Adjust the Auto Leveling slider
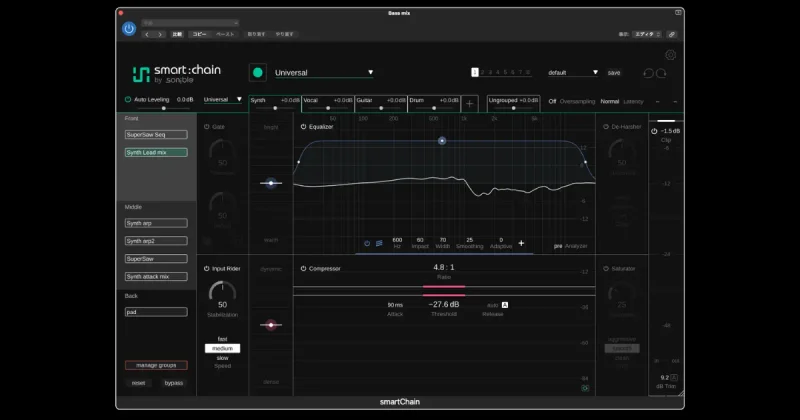Screen dimensions: 800x420 163,108
